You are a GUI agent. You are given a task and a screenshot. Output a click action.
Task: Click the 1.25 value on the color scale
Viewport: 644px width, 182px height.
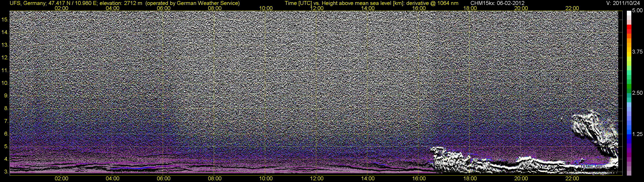click(x=637, y=134)
